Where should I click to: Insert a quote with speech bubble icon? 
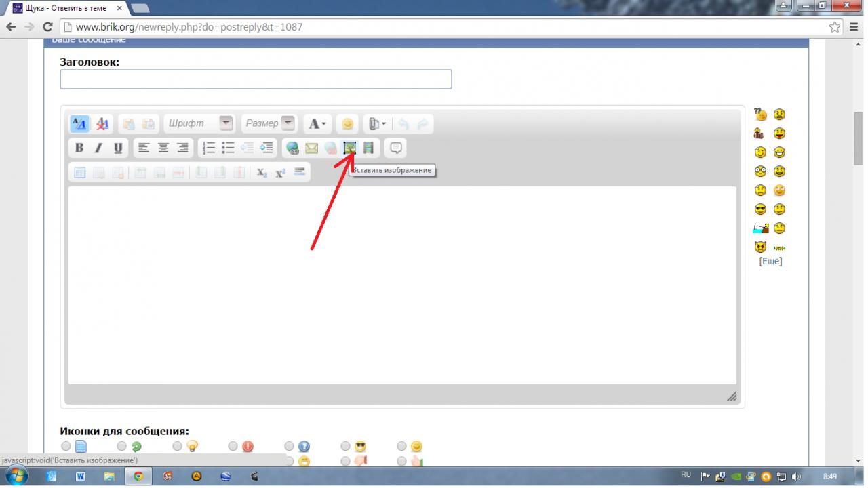coord(396,148)
